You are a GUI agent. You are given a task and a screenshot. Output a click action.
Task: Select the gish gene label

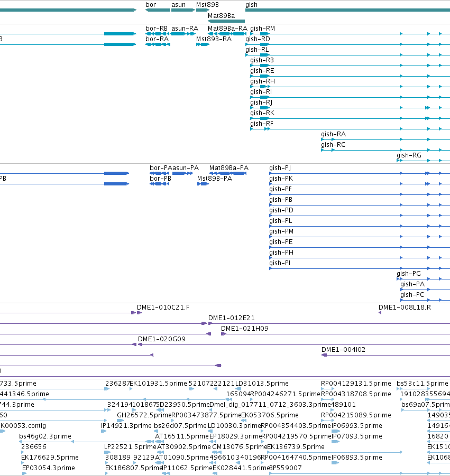[251, 5]
